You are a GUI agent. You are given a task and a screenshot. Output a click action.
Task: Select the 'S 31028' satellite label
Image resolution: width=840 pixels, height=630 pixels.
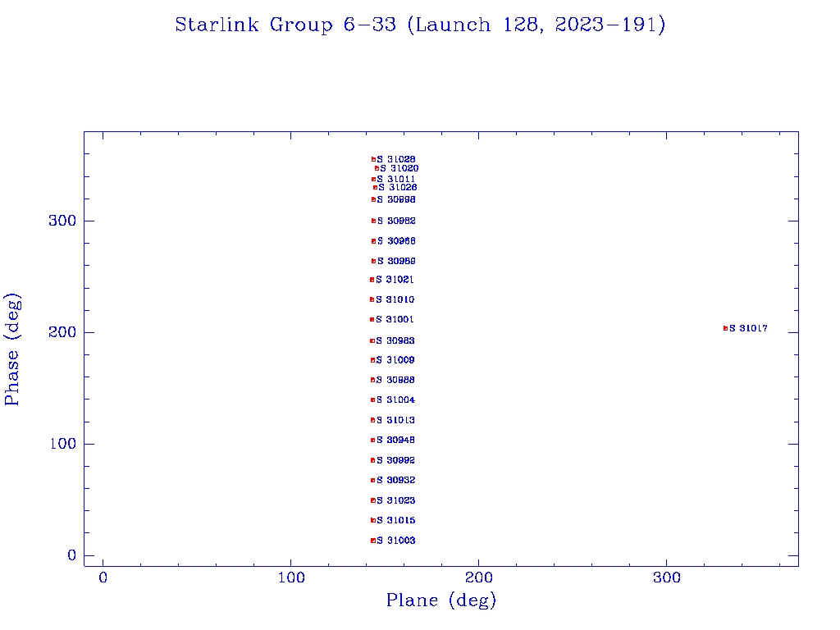coord(396,159)
